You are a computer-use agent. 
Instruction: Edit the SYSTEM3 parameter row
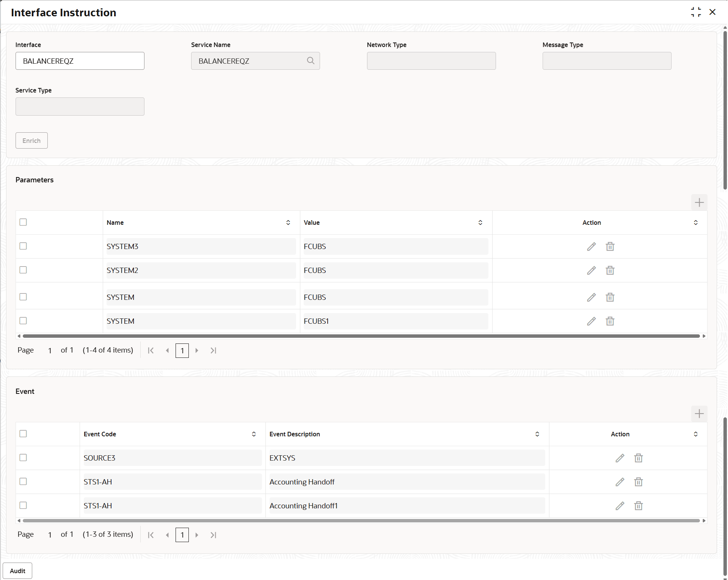[x=591, y=246]
